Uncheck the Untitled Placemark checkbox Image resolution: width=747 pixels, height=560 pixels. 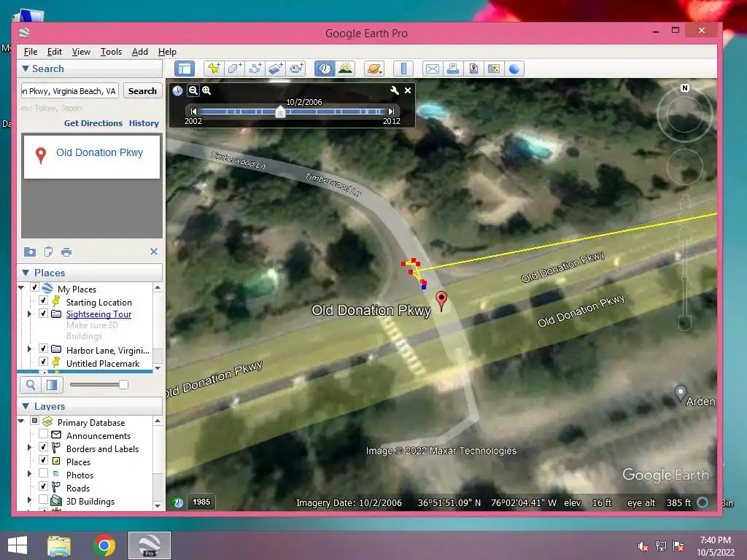[x=43, y=362]
